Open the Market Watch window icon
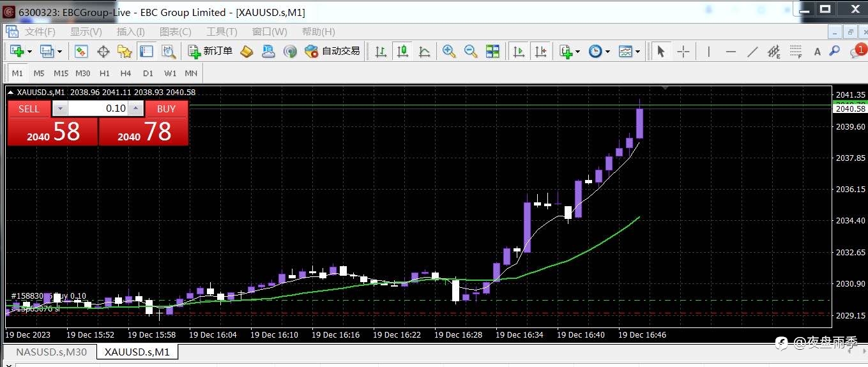 81,52
